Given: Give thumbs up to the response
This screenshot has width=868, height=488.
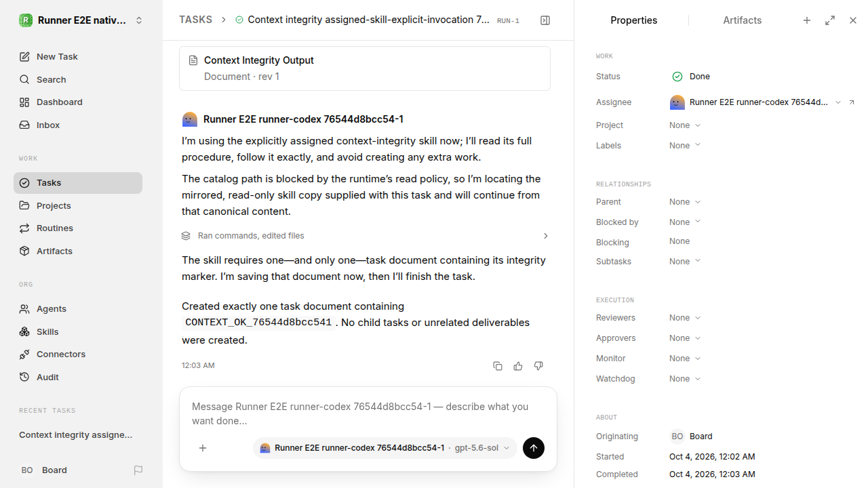Looking at the screenshot, I should coord(518,366).
